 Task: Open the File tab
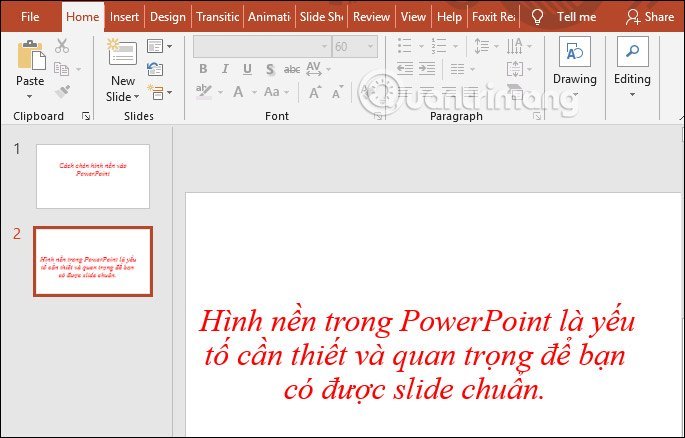[x=30, y=17]
